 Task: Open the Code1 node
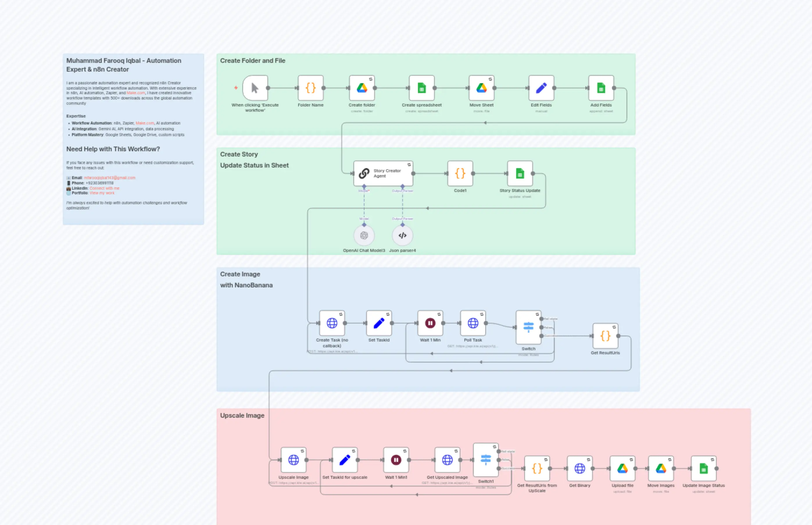pos(460,173)
